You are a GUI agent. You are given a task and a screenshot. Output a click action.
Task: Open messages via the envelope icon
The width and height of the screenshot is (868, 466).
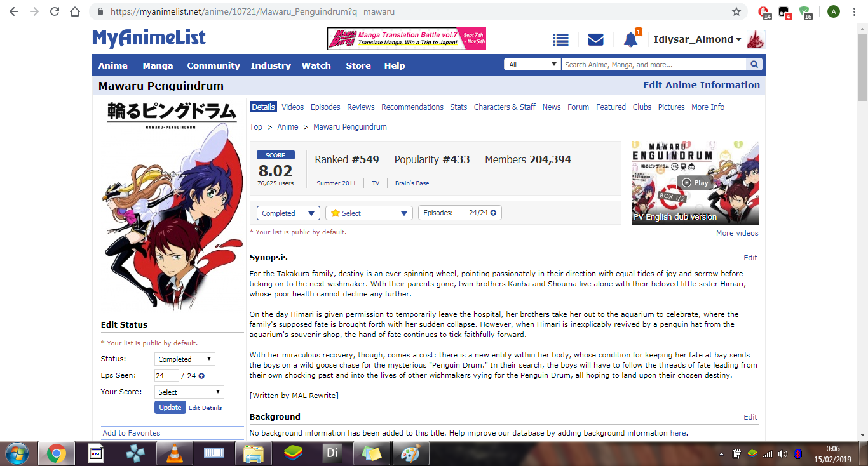[595, 39]
